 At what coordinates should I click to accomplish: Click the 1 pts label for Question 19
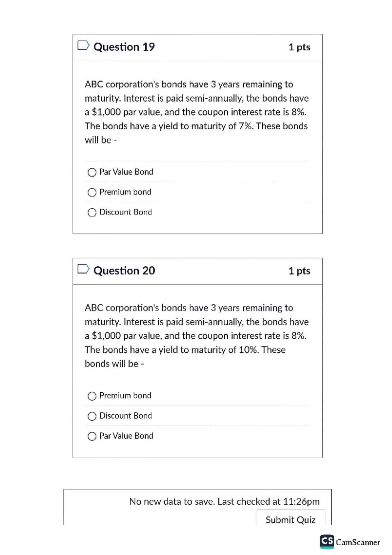coord(299,47)
